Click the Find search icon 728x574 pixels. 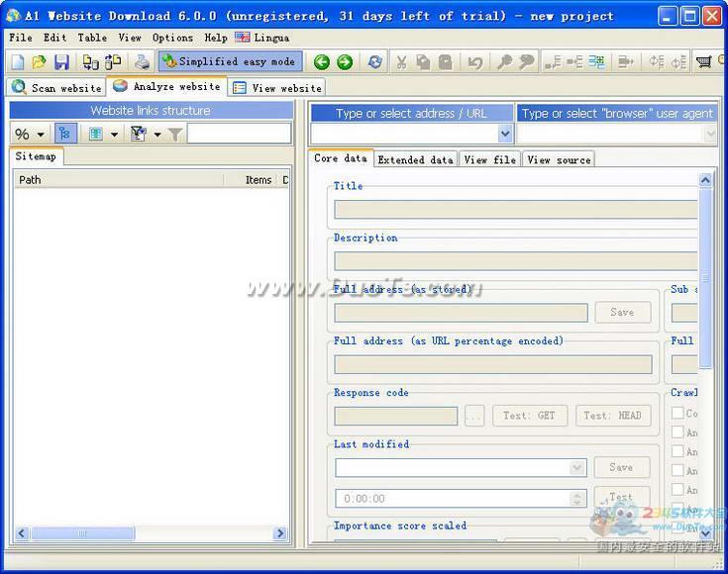click(x=504, y=61)
